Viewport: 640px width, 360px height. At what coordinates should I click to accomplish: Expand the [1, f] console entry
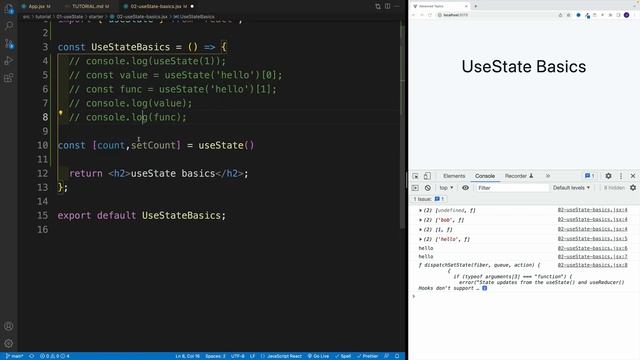coord(420,229)
